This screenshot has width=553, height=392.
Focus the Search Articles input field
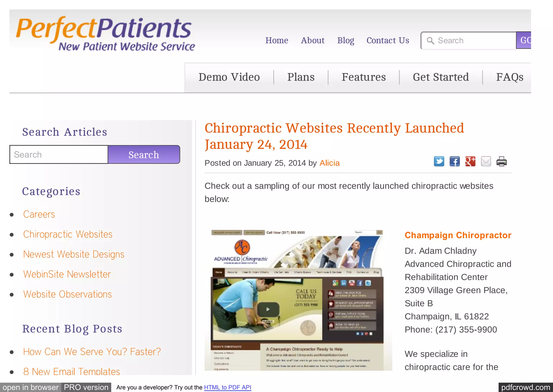pyautogui.click(x=59, y=155)
